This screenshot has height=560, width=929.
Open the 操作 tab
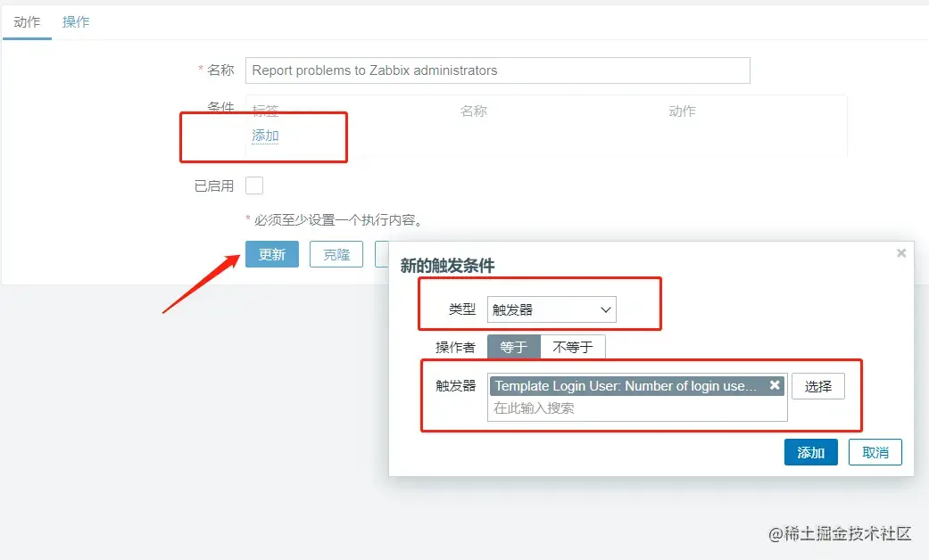click(x=76, y=22)
